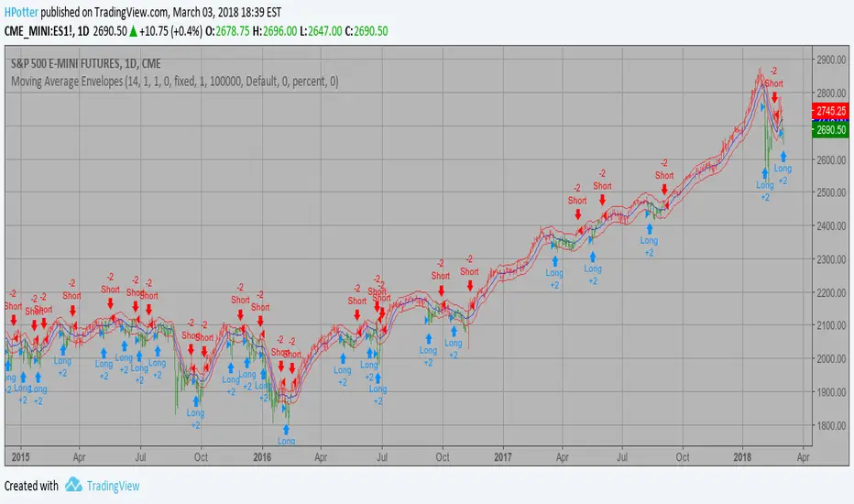Click the 2900.00 price axis label
The image size is (854, 504).
pyautogui.click(x=831, y=60)
